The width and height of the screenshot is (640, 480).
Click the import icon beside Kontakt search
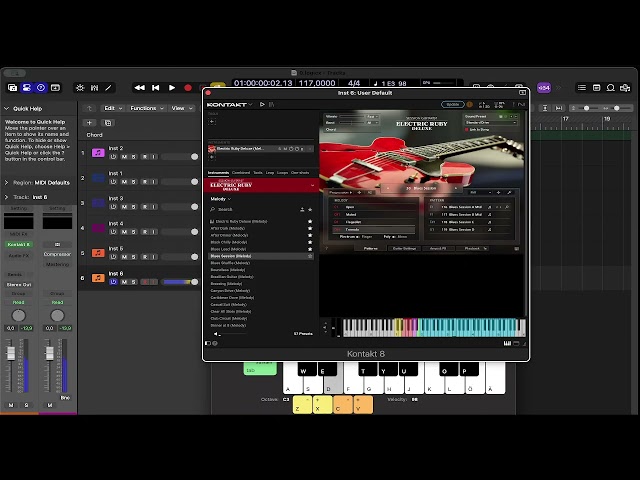(302, 209)
